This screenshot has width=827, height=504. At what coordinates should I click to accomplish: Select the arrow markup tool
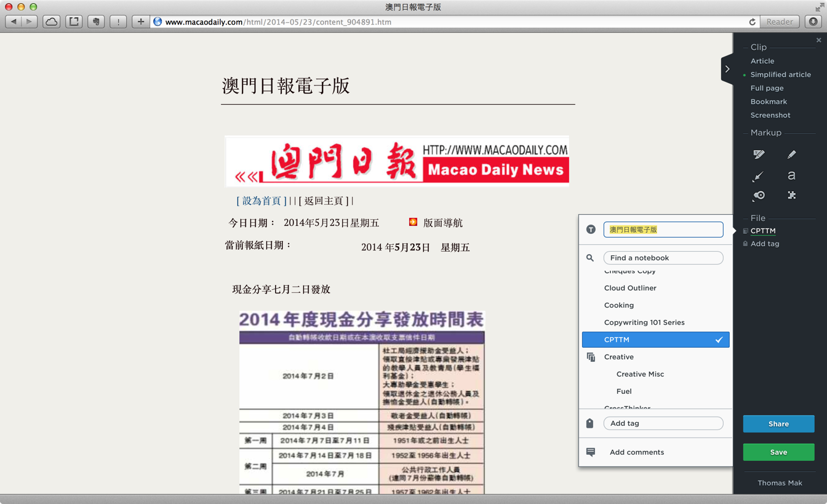point(759,177)
